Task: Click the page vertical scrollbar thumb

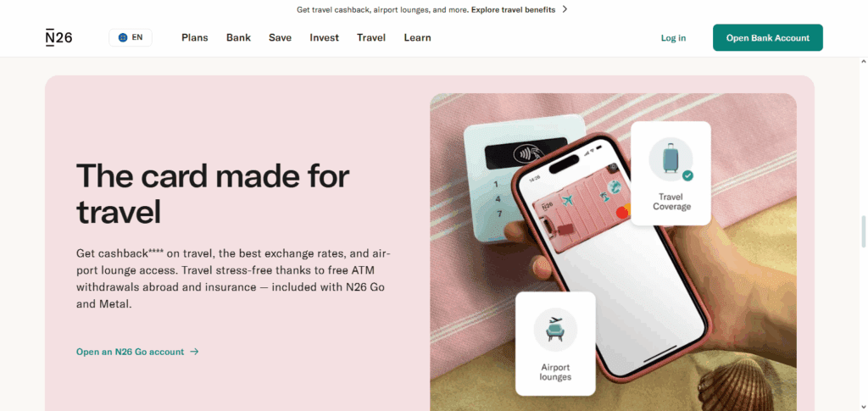Action: [863, 232]
